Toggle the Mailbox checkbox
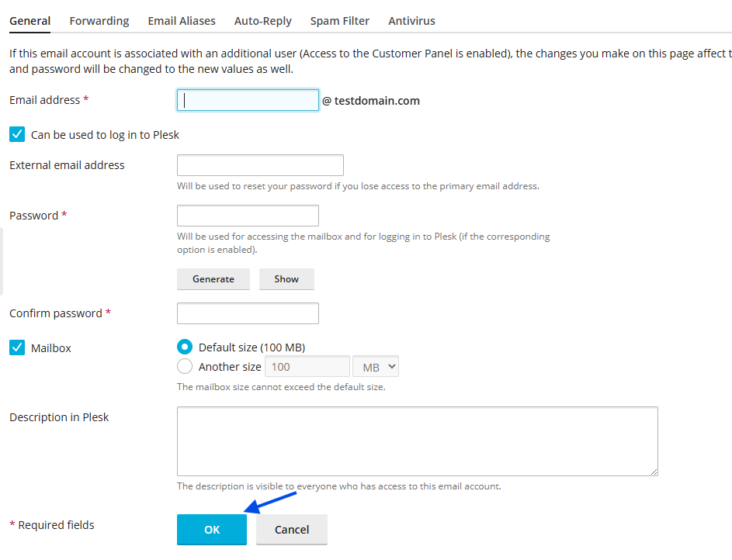The height and width of the screenshot is (560, 732). [x=17, y=347]
